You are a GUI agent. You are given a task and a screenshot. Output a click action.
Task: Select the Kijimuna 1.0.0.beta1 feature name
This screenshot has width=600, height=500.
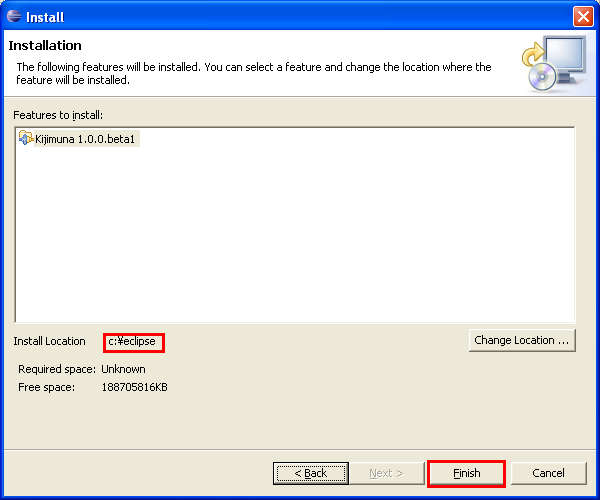pyautogui.click(x=85, y=139)
